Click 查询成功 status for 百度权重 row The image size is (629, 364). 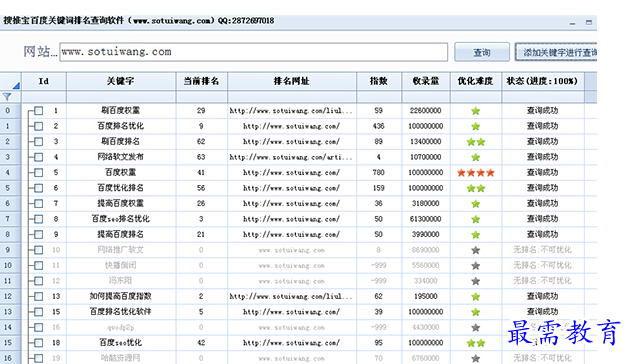pyautogui.click(x=542, y=173)
